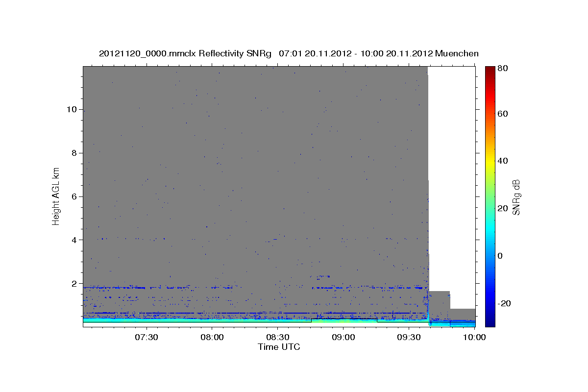Click the 'SNRg dB' colorbar label

tap(516, 196)
